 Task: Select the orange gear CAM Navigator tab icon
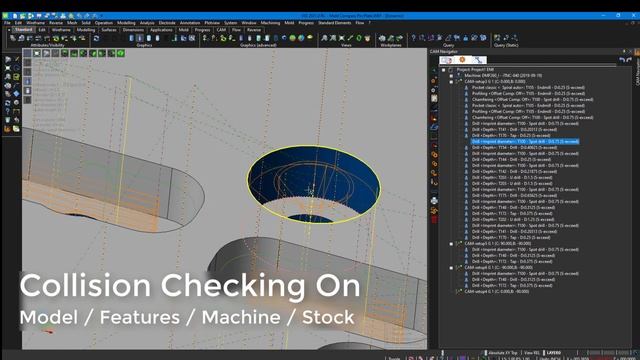tap(462, 60)
